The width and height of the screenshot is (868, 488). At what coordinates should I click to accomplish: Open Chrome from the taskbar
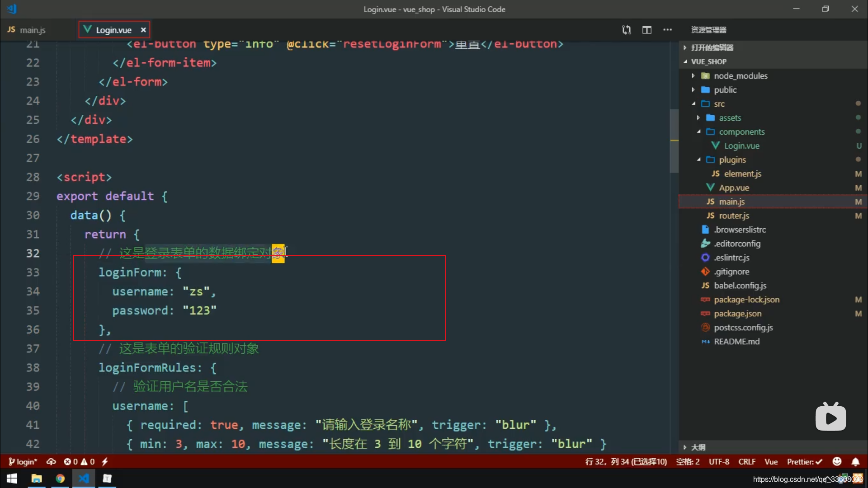[x=60, y=479]
